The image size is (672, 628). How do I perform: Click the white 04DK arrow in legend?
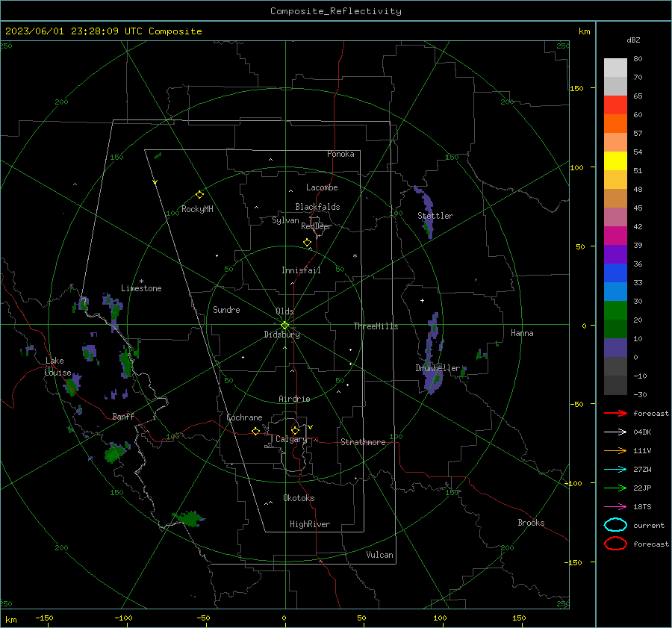(615, 432)
